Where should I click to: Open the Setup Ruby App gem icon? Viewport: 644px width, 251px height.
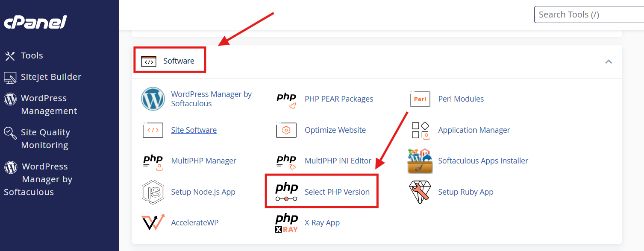[420, 192]
